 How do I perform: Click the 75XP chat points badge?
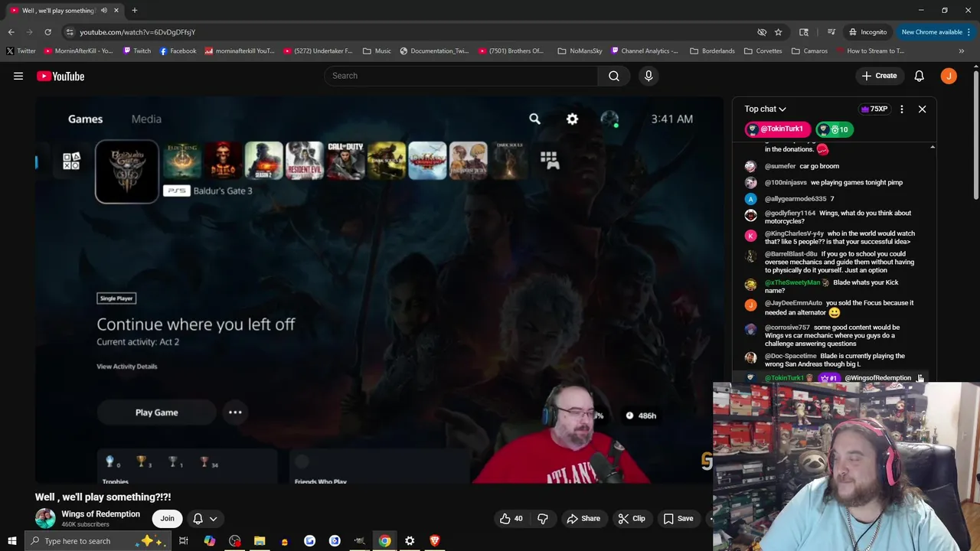[x=874, y=109]
